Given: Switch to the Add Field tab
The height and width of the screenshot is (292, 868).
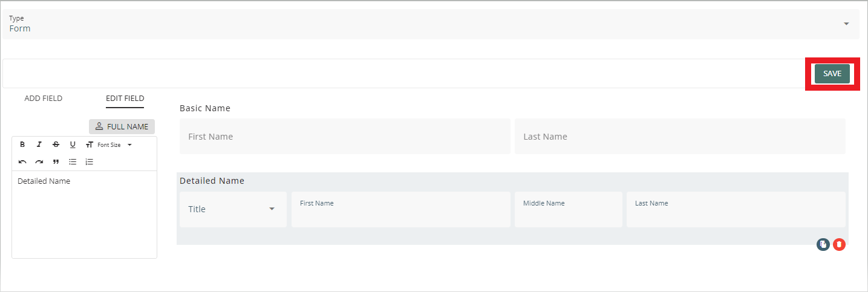Looking at the screenshot, I should 43,99.
